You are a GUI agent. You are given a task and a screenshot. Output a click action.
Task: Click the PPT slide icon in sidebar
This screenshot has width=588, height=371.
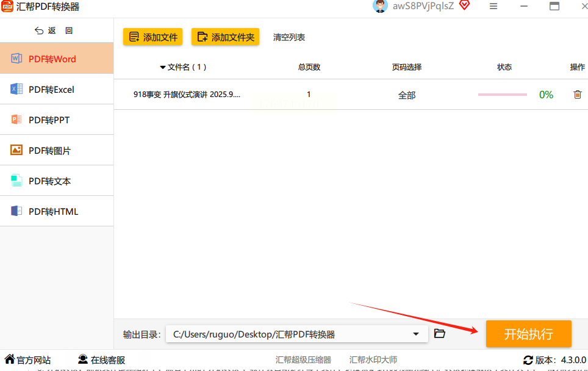(x=16, y=119)
